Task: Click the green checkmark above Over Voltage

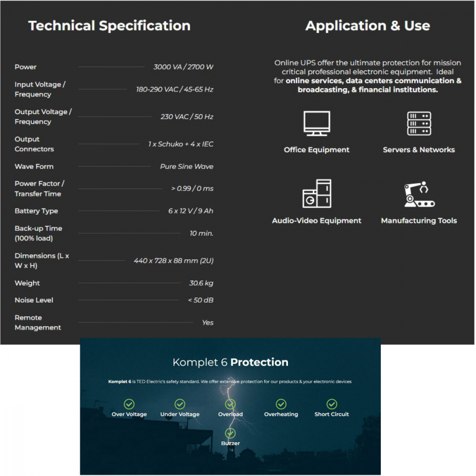Action: [129, 404]
